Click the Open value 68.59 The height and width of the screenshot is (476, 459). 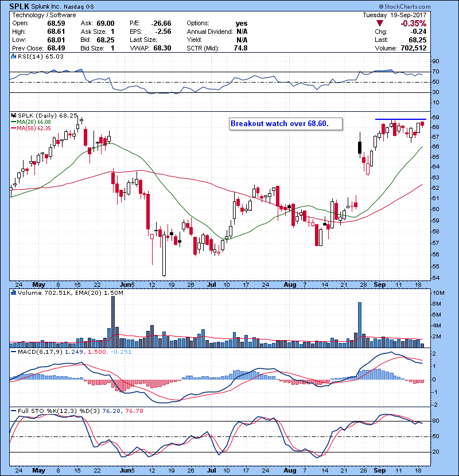(56, 24)
